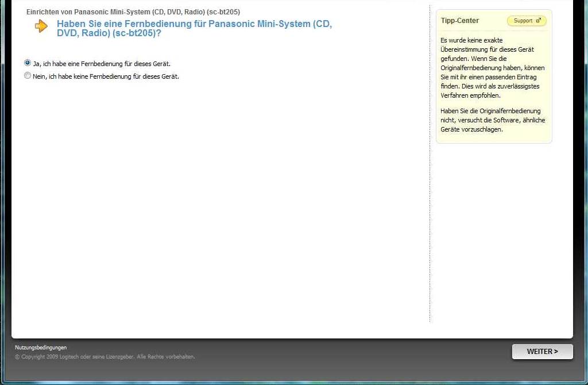This screenshot has height=385, width=588.
Task: Click the label text "Ja, ich habe eine Fernbedienung"
Action: (102, 64)
